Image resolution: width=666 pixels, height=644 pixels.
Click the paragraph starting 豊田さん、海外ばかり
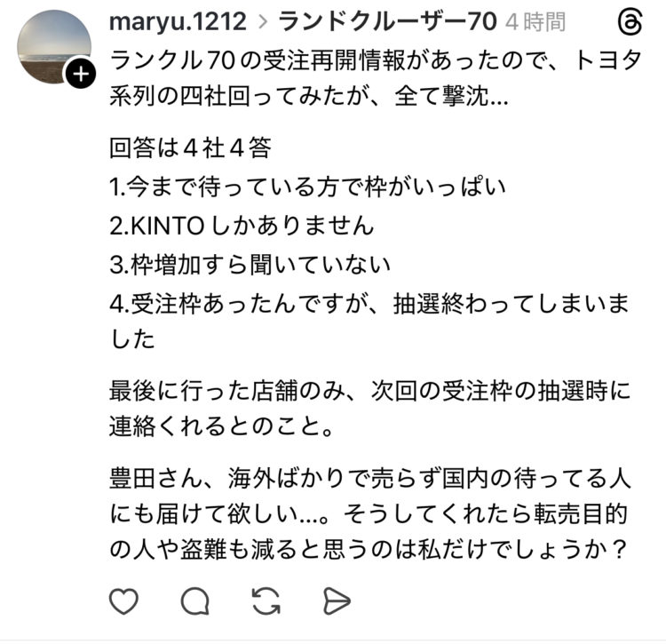[370, 513]
